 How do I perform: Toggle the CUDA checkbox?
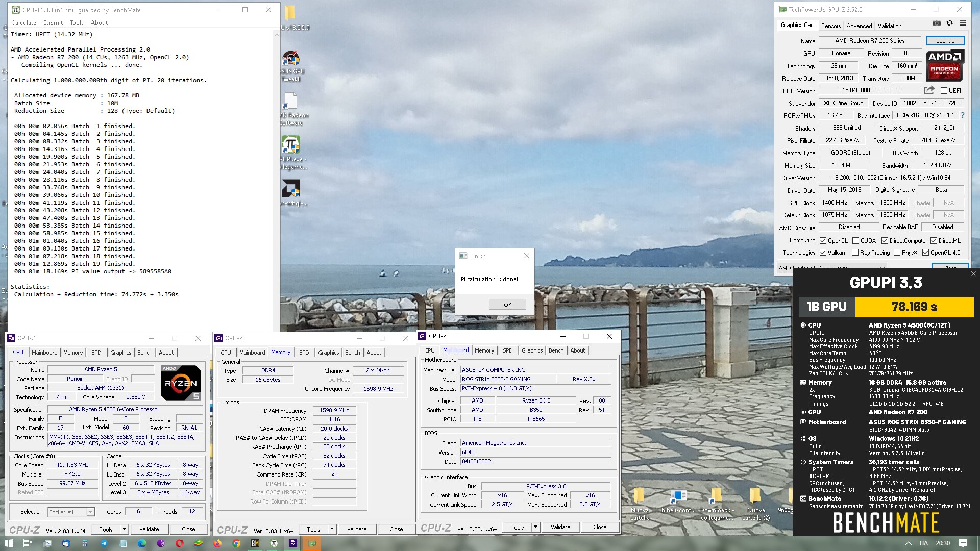click(855, 241)
